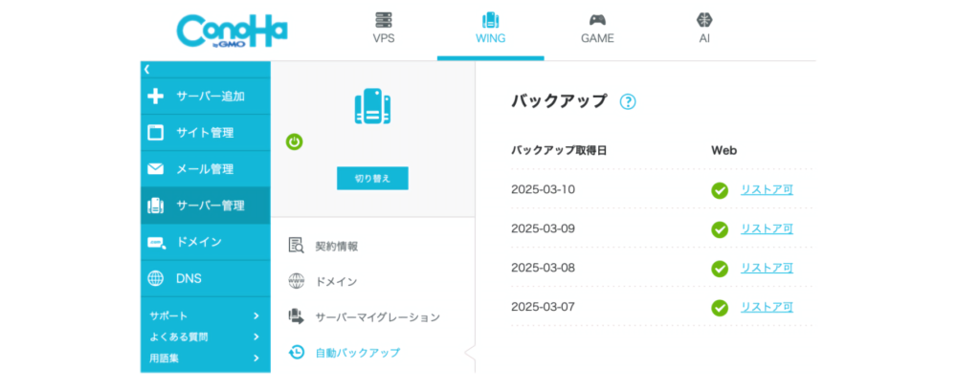
Task: Open the backup help question mark icon
Action: 628,101
